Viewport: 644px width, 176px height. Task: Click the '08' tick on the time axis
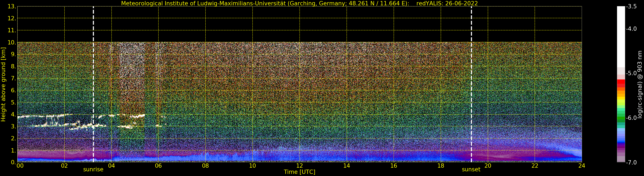[205, 166]
